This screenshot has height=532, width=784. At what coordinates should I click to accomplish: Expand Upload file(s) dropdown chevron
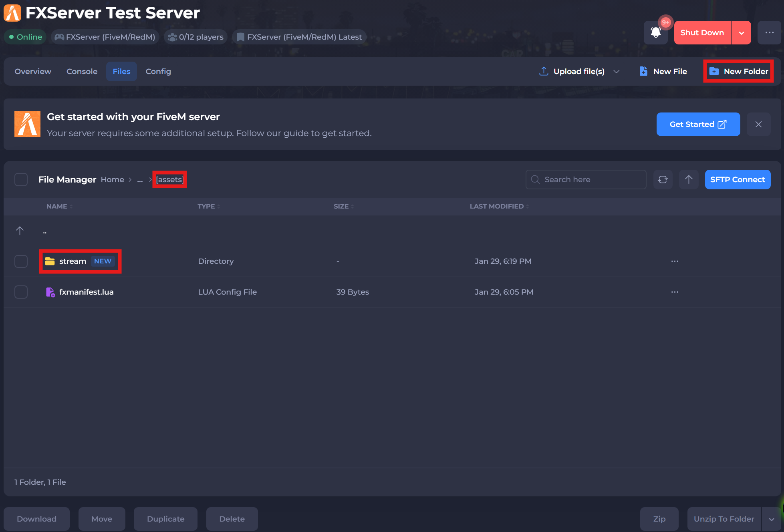click(x=617, y=71)
